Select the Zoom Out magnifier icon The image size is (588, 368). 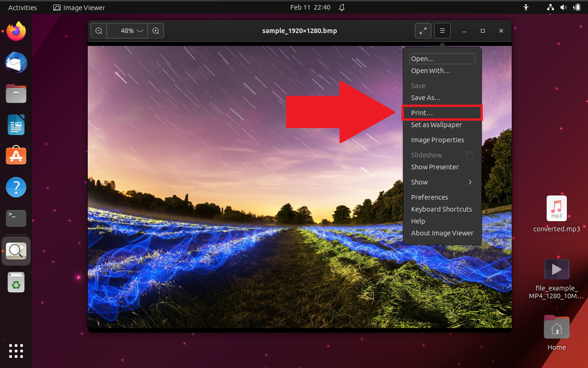(x=99, y=31)
